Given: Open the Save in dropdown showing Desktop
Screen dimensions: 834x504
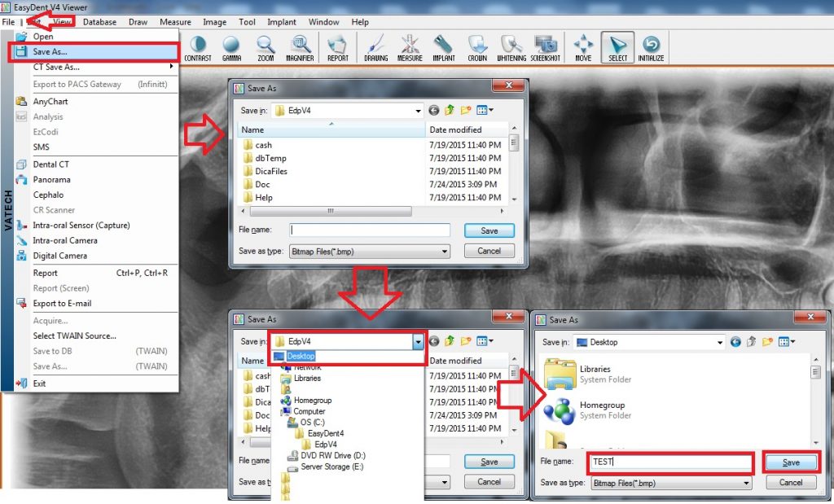Looking at the screenshot, I should 720,343.
